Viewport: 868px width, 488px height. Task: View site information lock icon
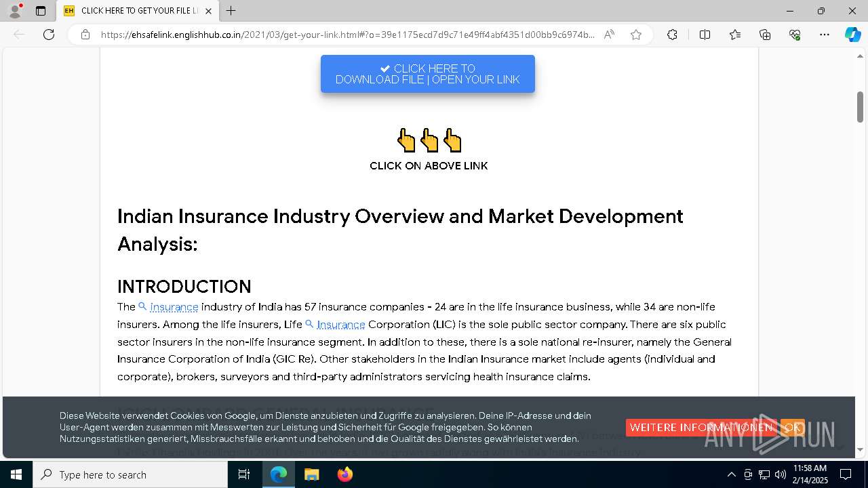pos(85,35)
